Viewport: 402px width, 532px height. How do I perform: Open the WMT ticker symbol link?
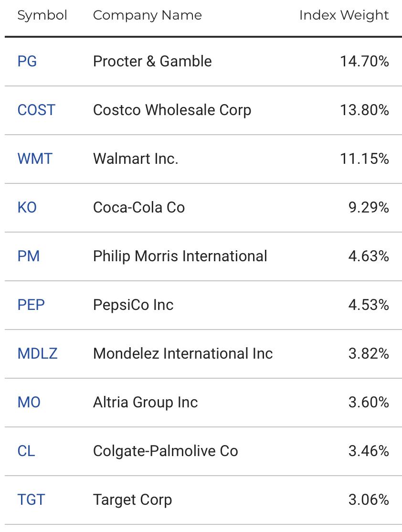point(35,159)
